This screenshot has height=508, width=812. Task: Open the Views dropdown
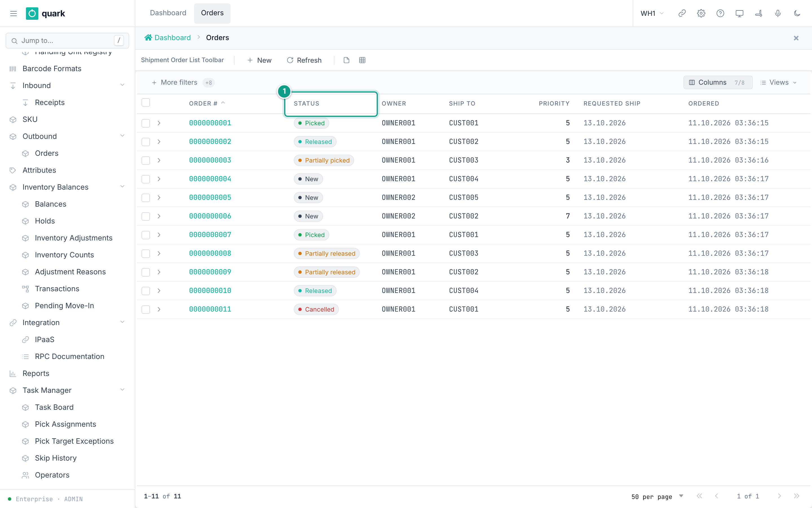(778, 82)
